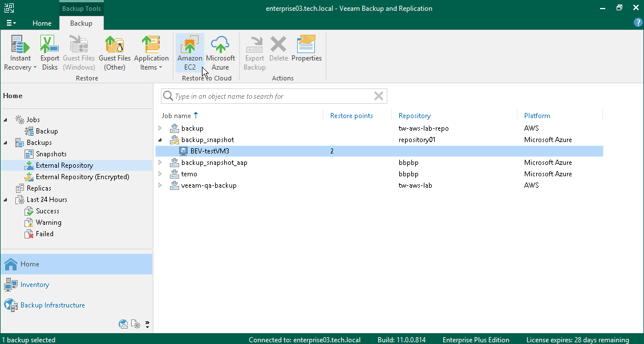Expand the temo job row

click(160, 174)
